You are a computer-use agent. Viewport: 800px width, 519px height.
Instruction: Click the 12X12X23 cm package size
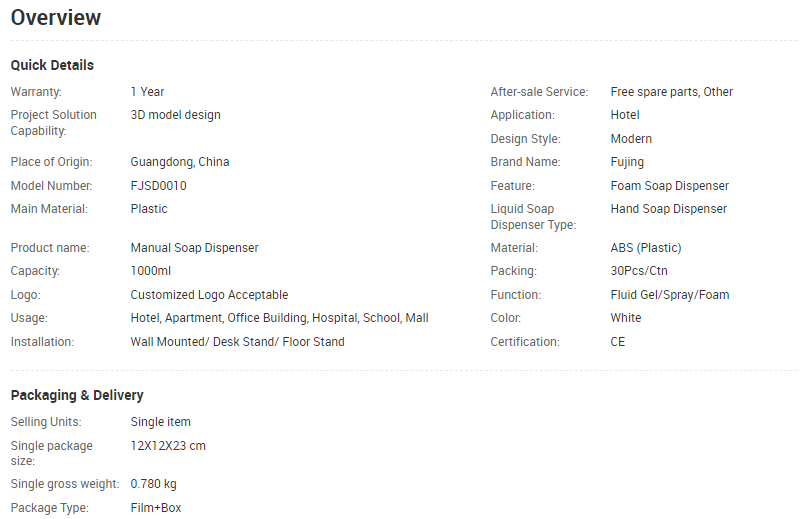point(168,446)
